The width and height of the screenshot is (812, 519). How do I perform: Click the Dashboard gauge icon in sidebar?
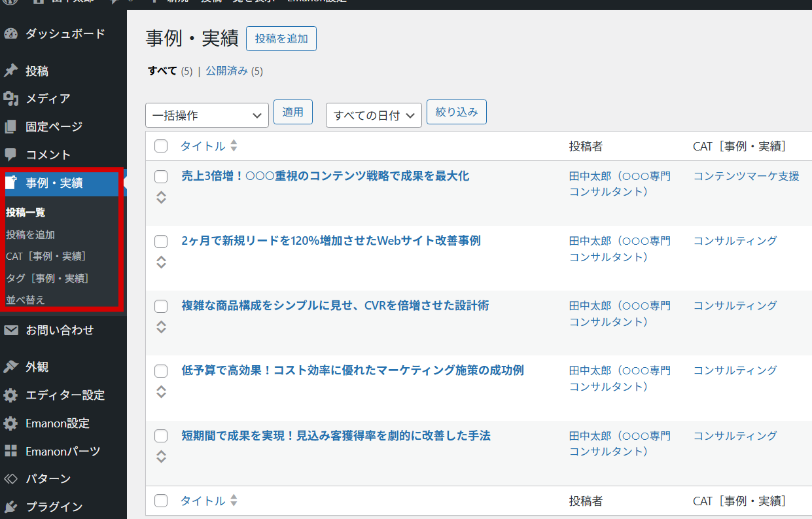[x=10, y=33]
